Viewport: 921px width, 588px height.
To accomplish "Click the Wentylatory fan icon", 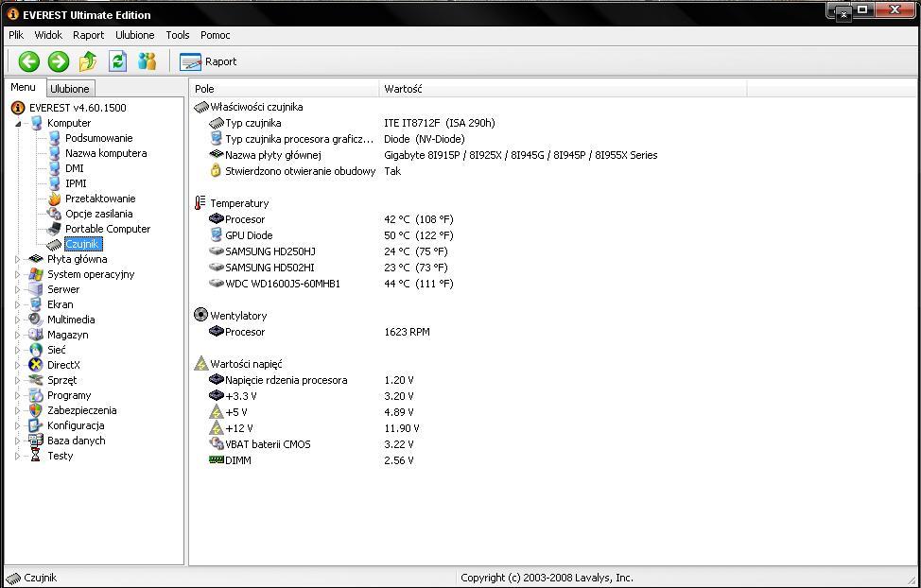I will 200,316.
